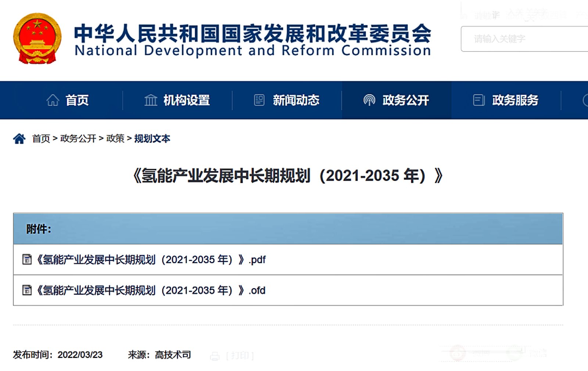Click the source text 高技术司

point(173,355)
